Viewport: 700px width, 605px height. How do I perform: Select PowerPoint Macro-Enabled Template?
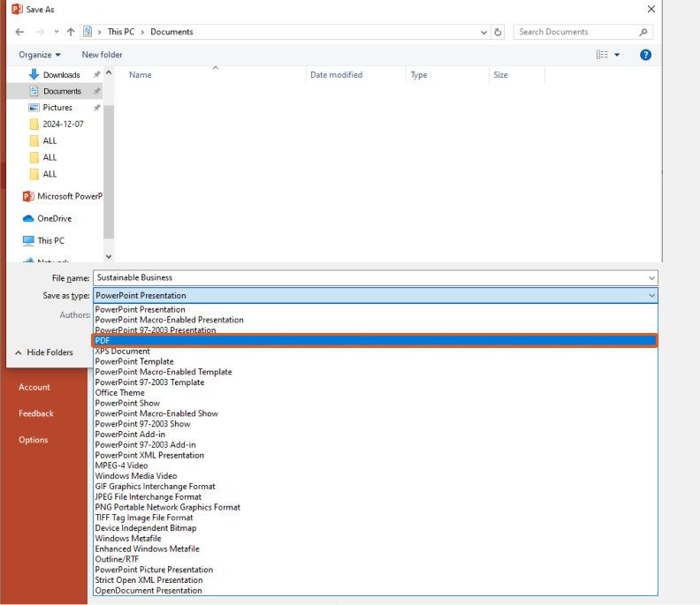pos(376,372)
